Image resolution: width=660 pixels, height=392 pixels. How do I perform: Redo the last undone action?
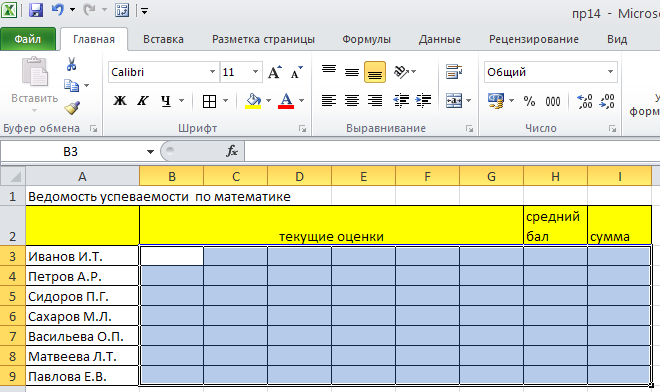(89, 10)
